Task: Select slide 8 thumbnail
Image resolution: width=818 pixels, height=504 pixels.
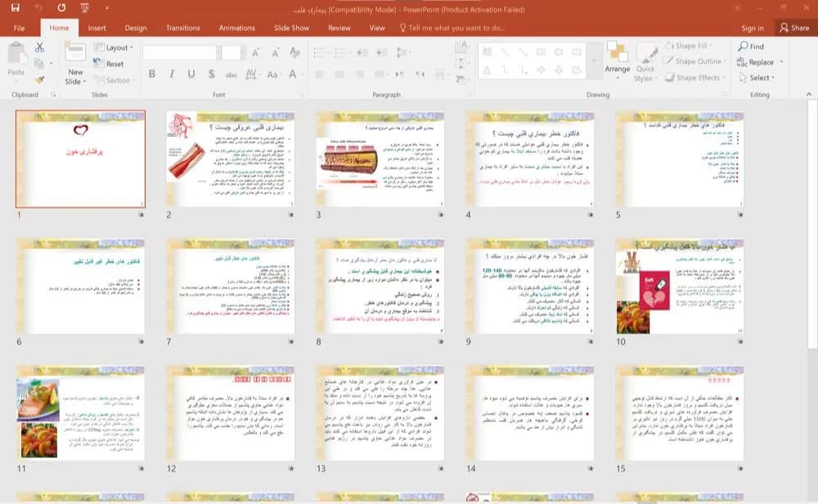Action: coord(380,286)
